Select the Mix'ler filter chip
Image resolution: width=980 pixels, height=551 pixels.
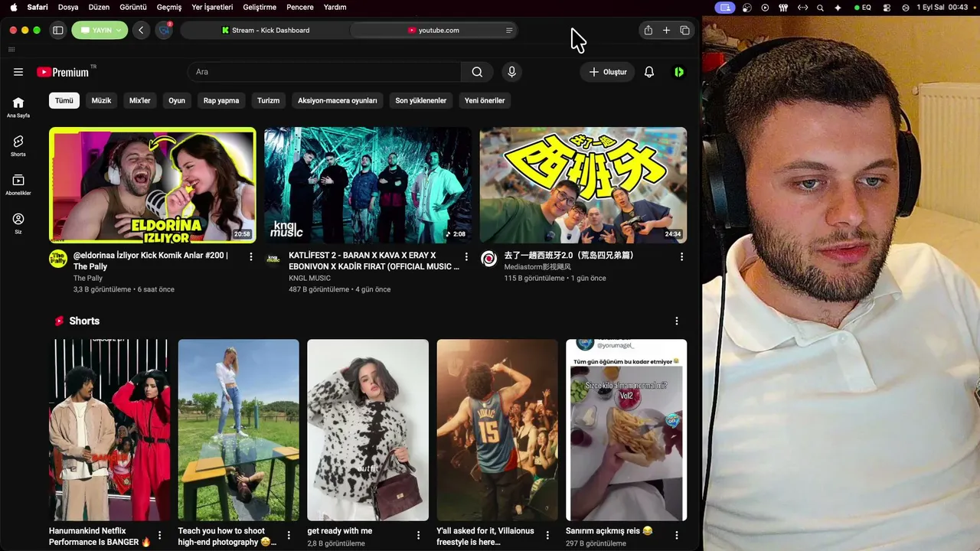point(140,100)
